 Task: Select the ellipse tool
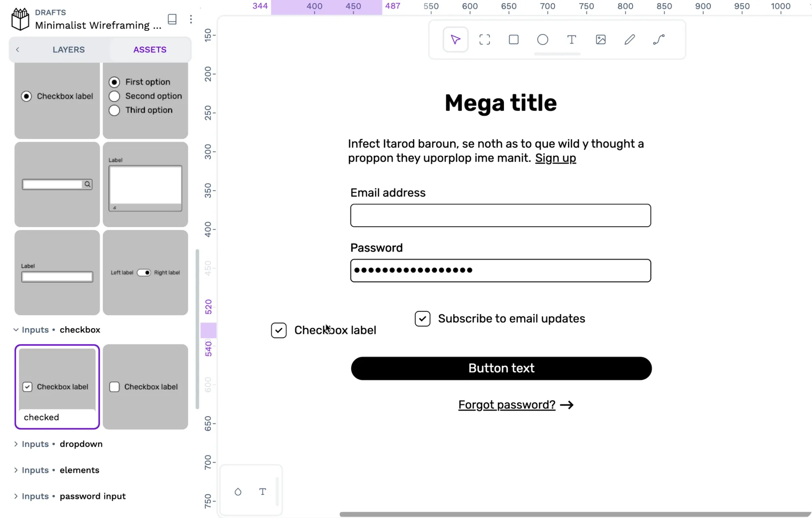(543, 40)
